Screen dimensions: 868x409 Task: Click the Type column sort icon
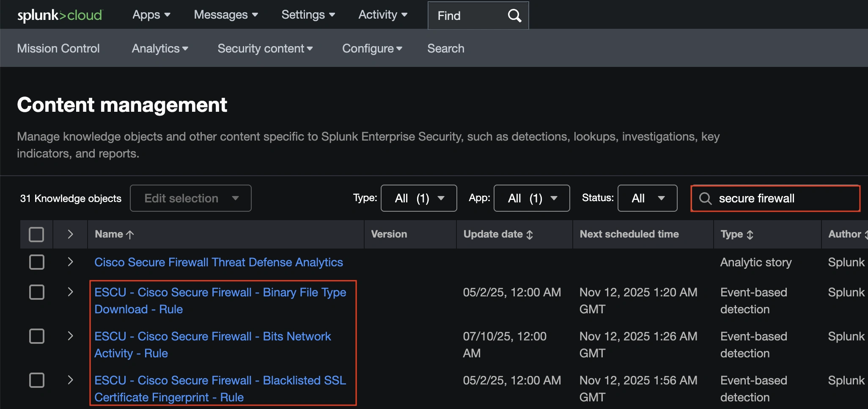[751, 234]
